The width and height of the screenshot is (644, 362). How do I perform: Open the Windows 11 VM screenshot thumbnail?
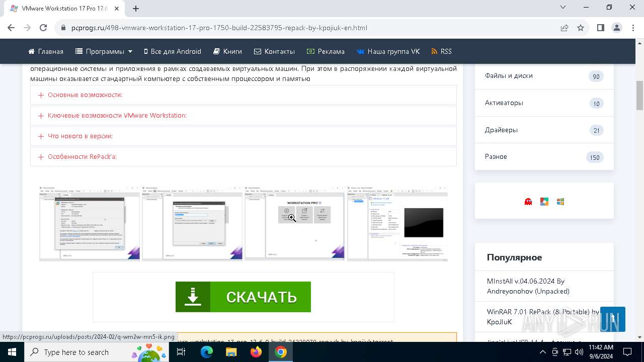(397, 223)
